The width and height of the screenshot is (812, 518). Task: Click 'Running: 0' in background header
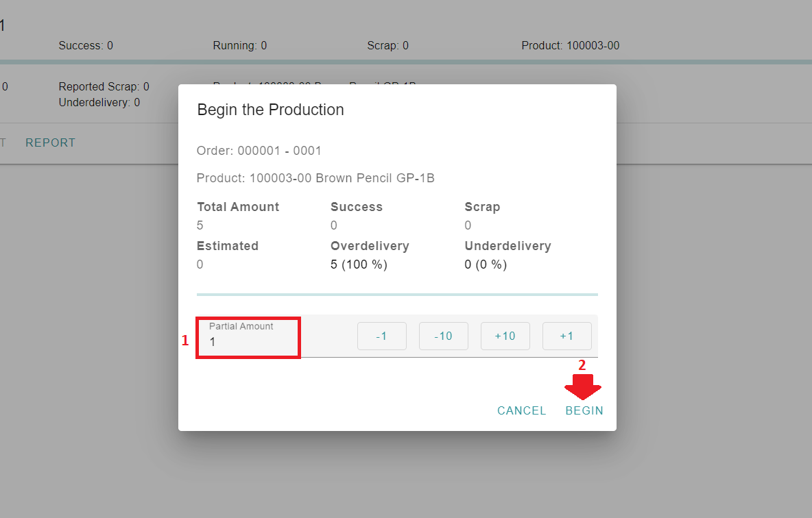coord(240,45)
